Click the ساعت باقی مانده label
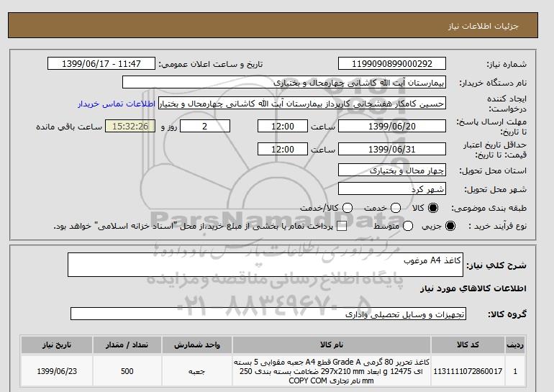Viewport: 554px width, 392px height. click(69, 127)
